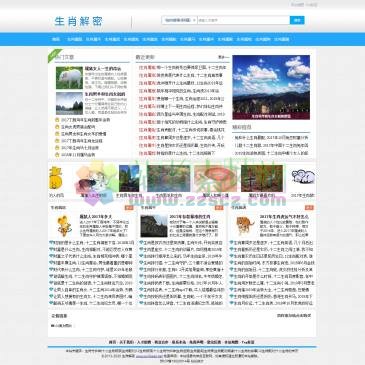Click the 生肖解密 site logo
This screenshot has height=365, width=365.
coord(79,21)
